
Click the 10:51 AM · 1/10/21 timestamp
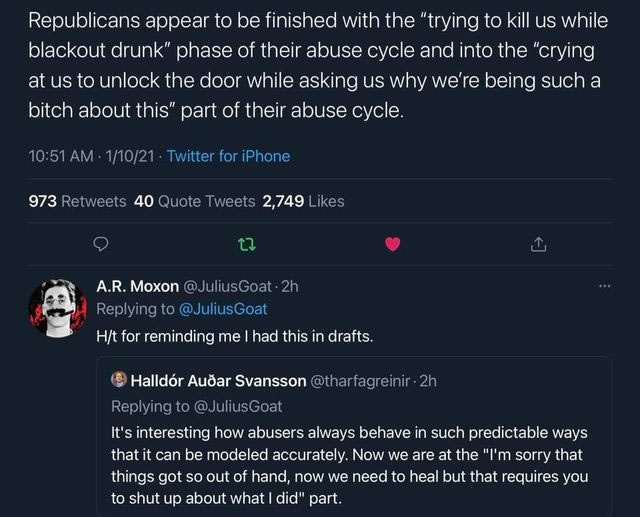[92, 156]
